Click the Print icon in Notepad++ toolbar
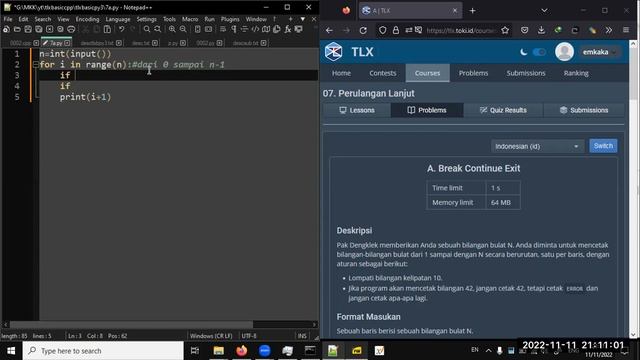 [x=71, y=29]
